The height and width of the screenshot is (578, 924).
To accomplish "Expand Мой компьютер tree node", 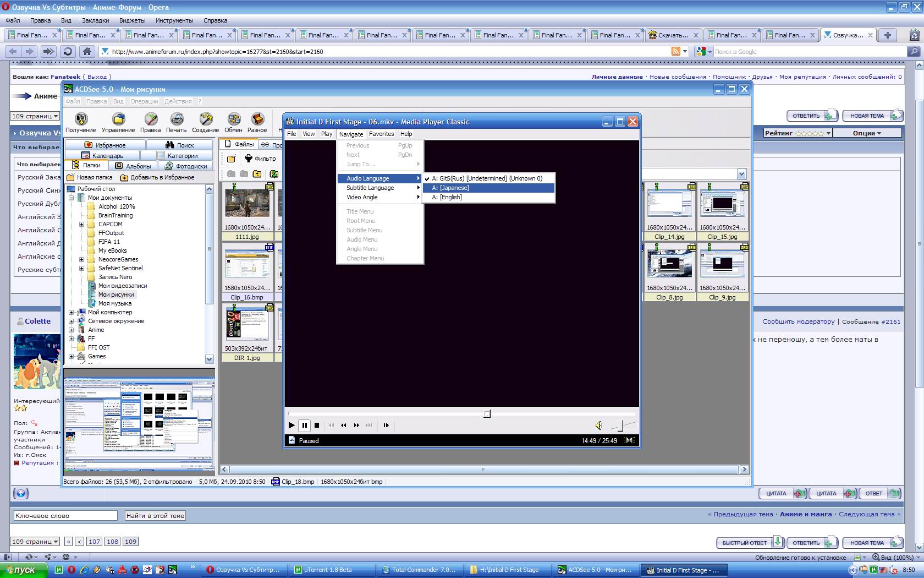I will [71, 312].
